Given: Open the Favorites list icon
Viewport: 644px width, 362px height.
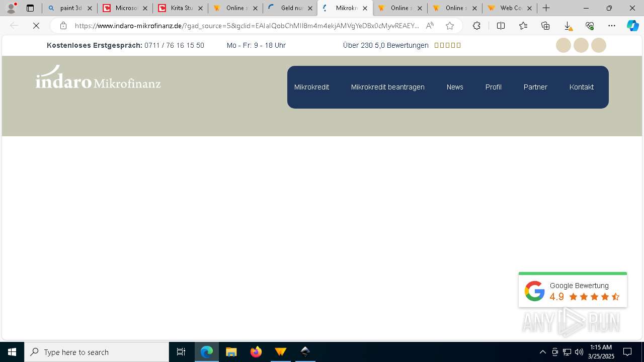Looking at the screenshot, I should tap(523, 26).
